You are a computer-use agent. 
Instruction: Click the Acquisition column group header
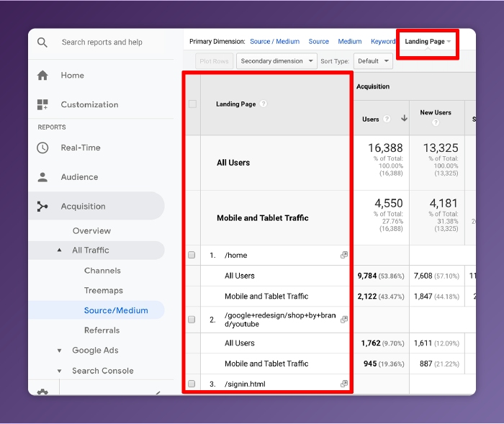[373, 86]
